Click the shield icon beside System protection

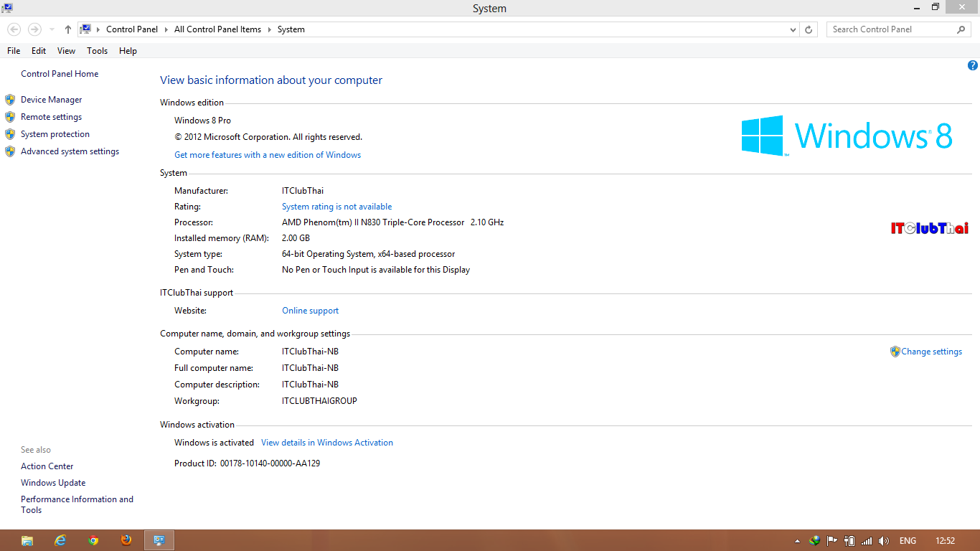pos(10,134)
